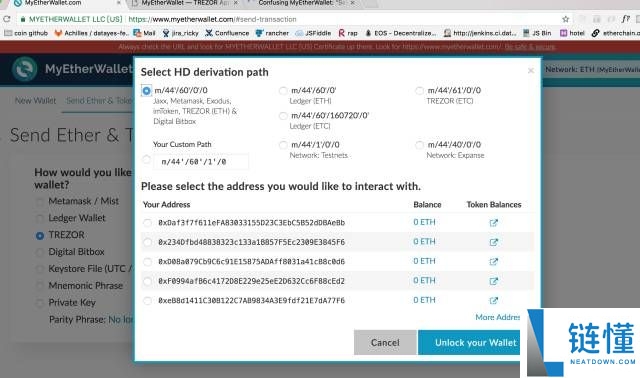Open token balances for address 0x234Dfbd488
This screenshot has width=640, height=378.
click(x=493, y=242)
